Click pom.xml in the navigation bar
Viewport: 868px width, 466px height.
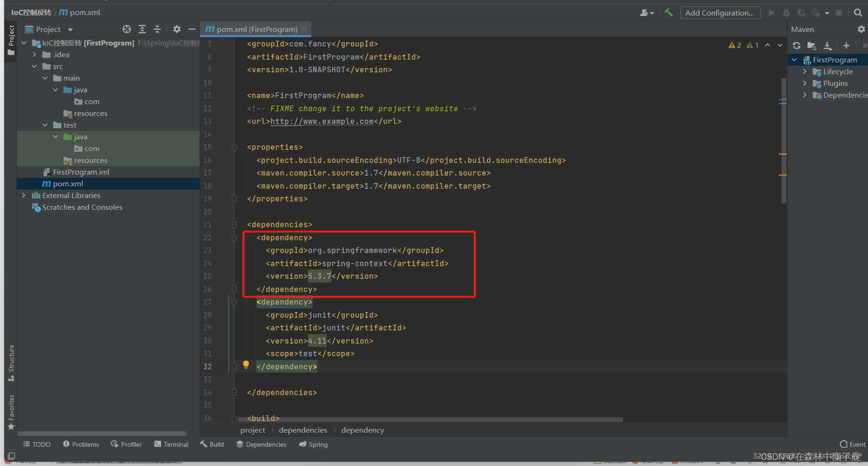(x=80, y=12)
